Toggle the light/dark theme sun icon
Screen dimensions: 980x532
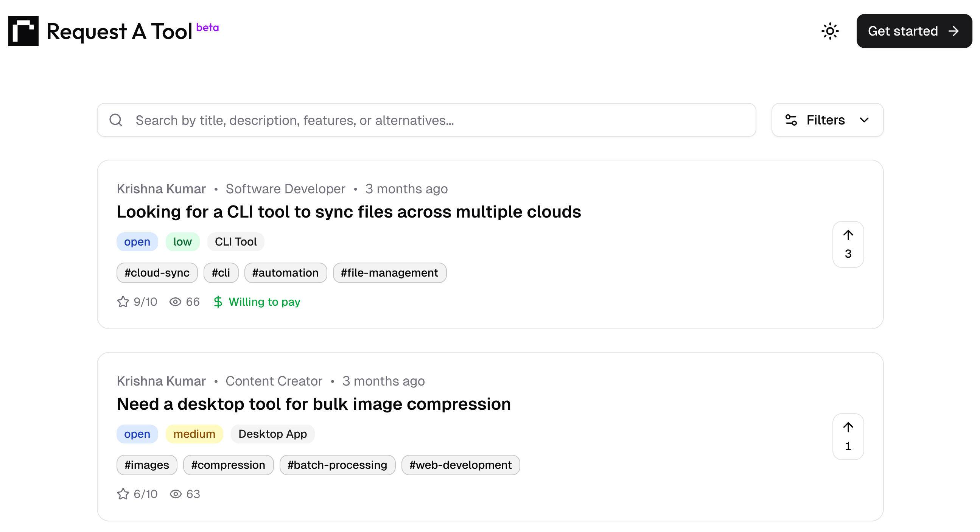[x=829, y=31]
